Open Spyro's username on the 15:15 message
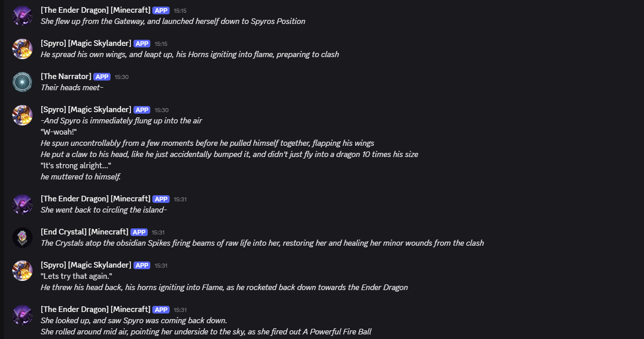Screen dimensions: 644x339 [x=86, y=43]
